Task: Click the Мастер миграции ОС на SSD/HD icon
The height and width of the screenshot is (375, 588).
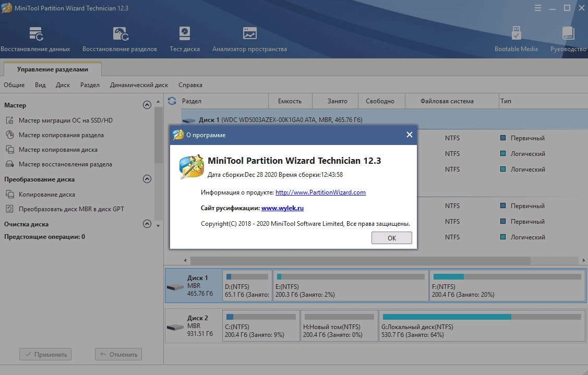Action: [10, 120]
